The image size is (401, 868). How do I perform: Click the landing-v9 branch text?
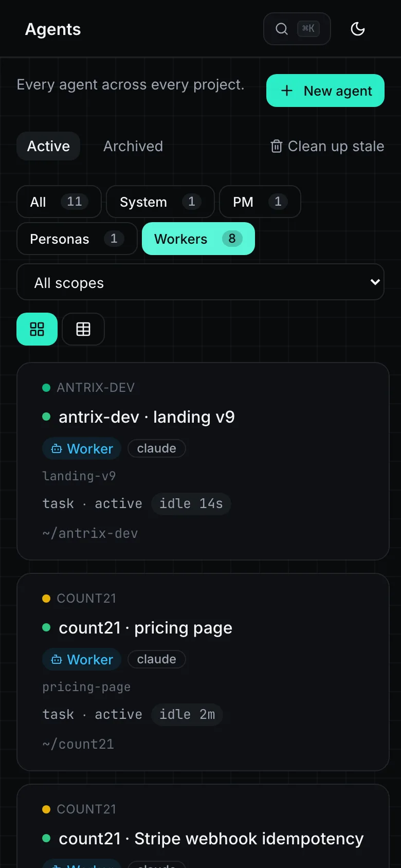pos(79,476)
